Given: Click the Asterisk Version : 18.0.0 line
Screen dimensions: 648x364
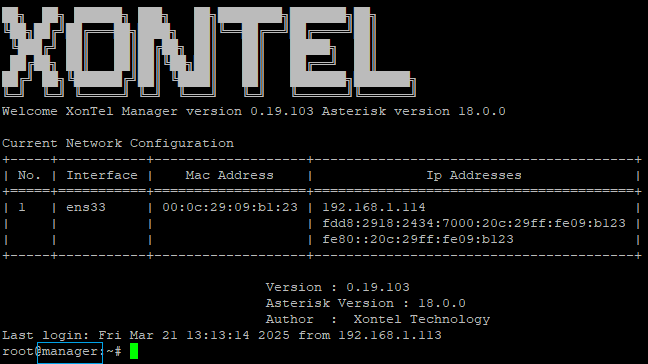Looking at the screenshot, I should coord(366,303).
